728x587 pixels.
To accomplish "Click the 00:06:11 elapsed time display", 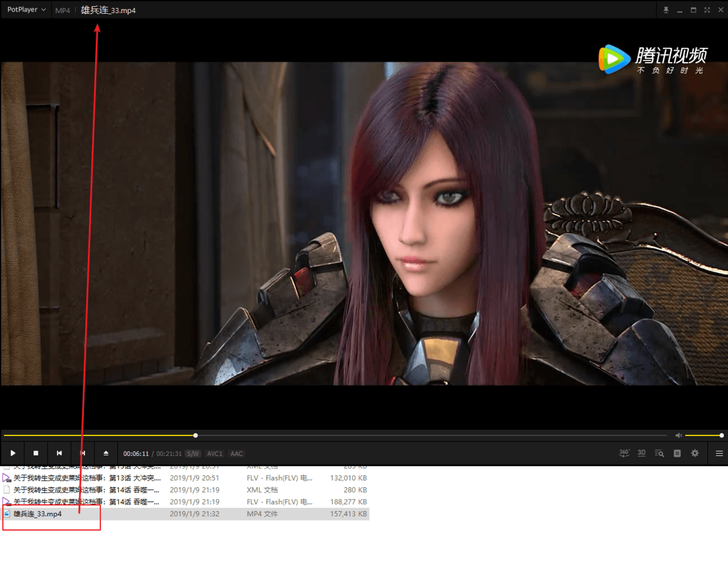I will [136, 454].
